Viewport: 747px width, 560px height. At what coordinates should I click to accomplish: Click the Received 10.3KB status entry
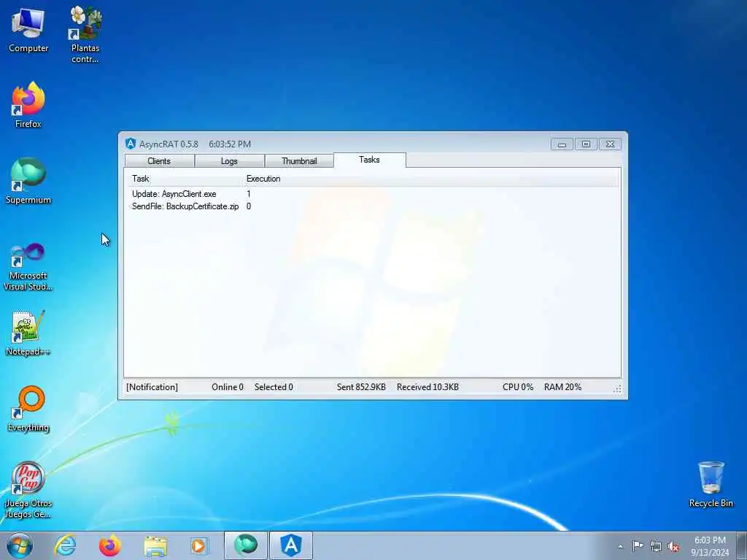click(x=427, y=387)
